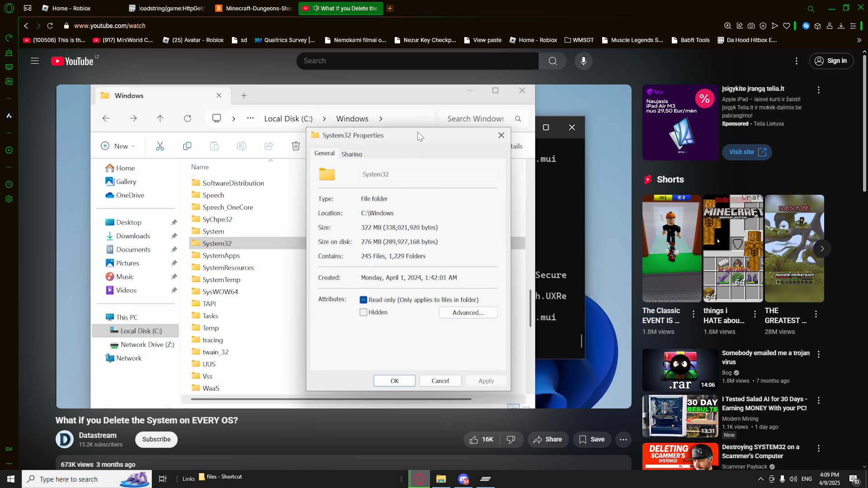The image size is (868, 488).
Task: Open YouTube settings three-dot menu
Action: [x=797, y=61]
